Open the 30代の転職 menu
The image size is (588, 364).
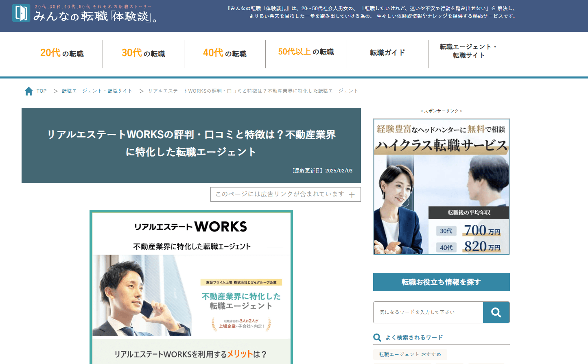[143, 53]
